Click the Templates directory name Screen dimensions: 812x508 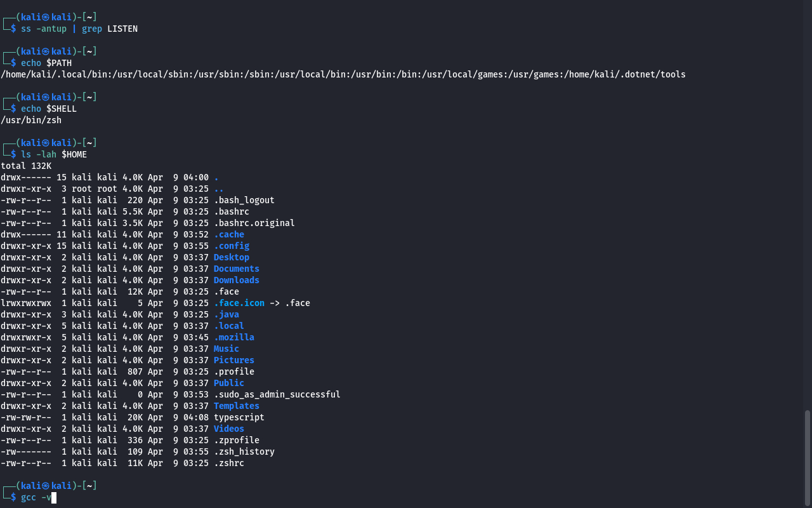pyautogui.click(x=236, y=406)
